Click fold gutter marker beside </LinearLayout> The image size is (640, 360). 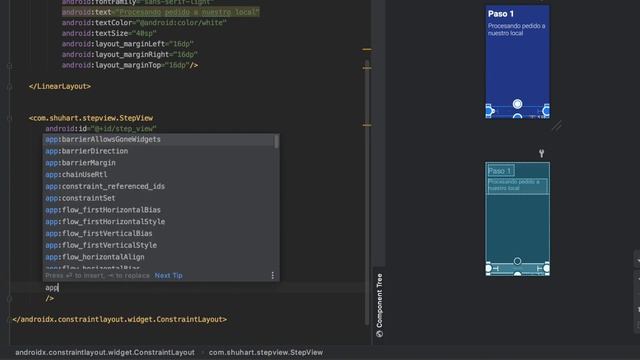(x=9, y=87)
